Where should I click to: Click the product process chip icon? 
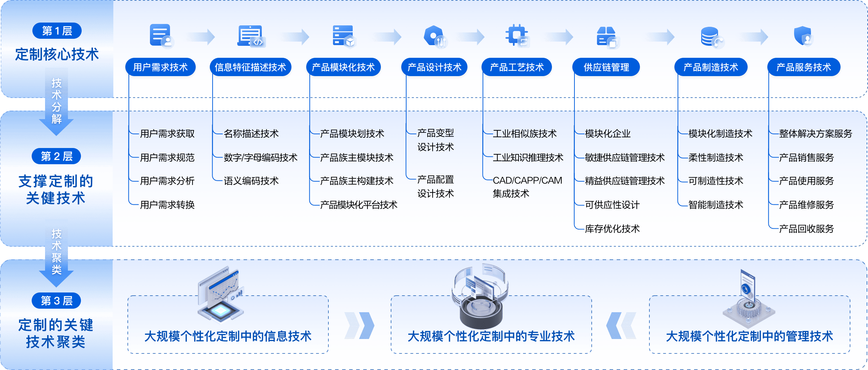(517, 36)
